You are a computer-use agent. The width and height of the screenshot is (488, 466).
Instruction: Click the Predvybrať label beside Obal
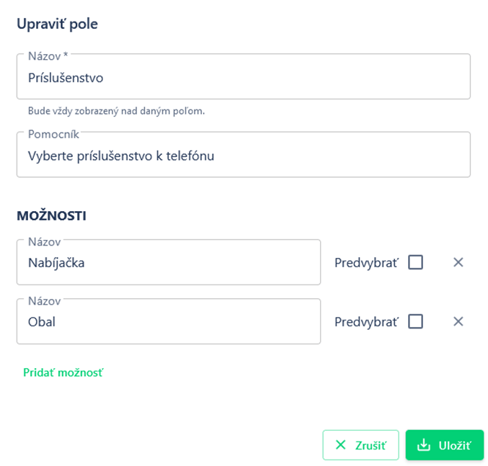pyautogui.click(x=366, y=322)
